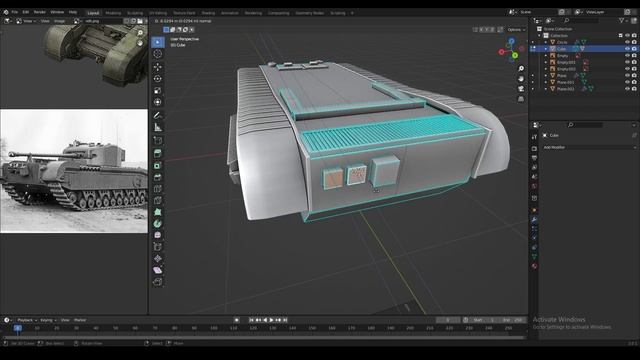The width and height of the screenshot is (640, 360).
Task: Toggle perspective/orthographic grid icon in the viewport
Action: (x=521, y=99)
